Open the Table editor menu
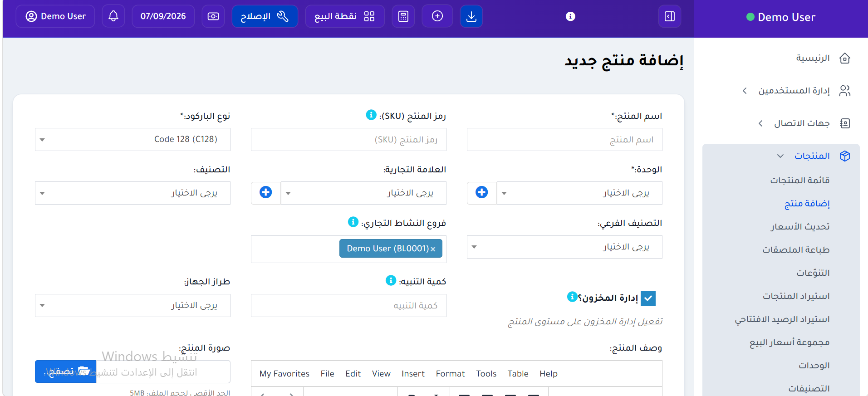This screenshot has height=396, width=868. [x=518, y=374]
